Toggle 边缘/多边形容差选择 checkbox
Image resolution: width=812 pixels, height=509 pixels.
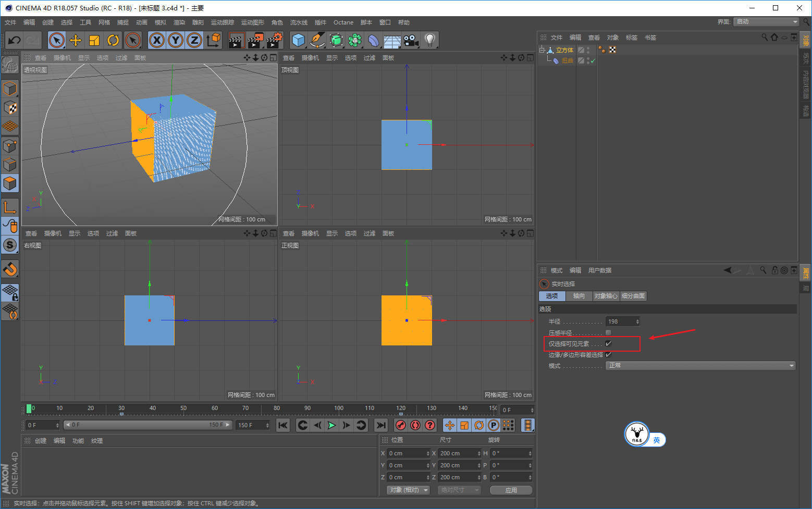[x=608, y=355]
